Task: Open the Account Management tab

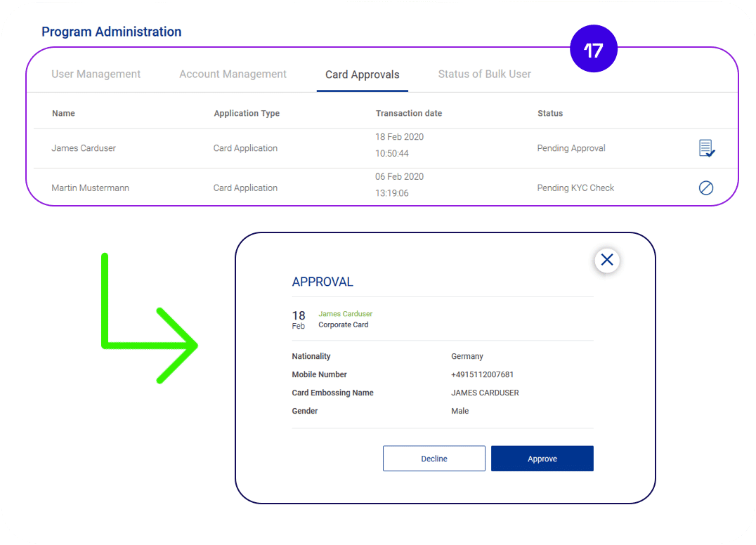Action: click(233, 74)
